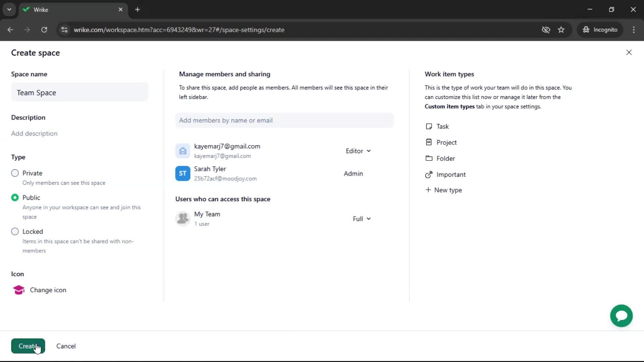Open the support chat bubble
644x362 pixels.
point(621,316)
